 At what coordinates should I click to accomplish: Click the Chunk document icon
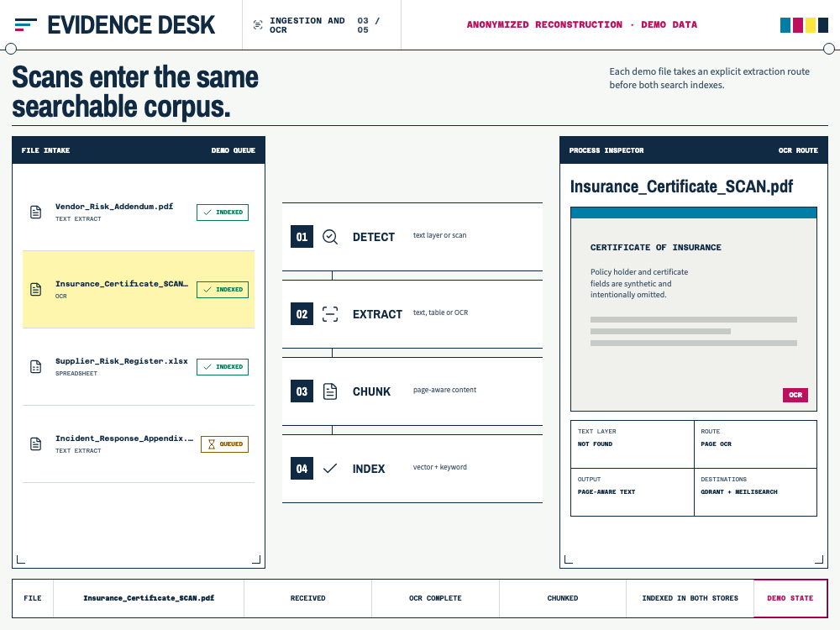click(x=330, y=391)
